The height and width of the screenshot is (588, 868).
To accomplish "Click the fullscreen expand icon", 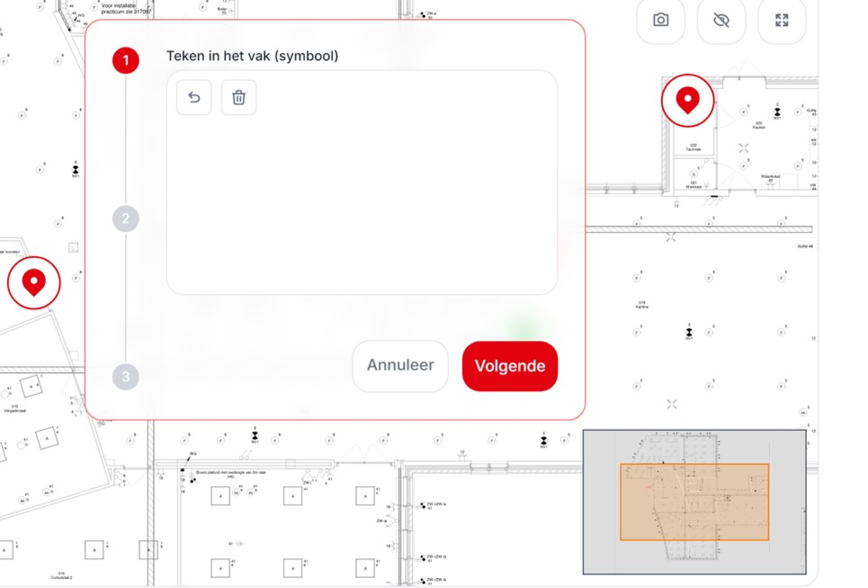I will (x=782, y=20).
